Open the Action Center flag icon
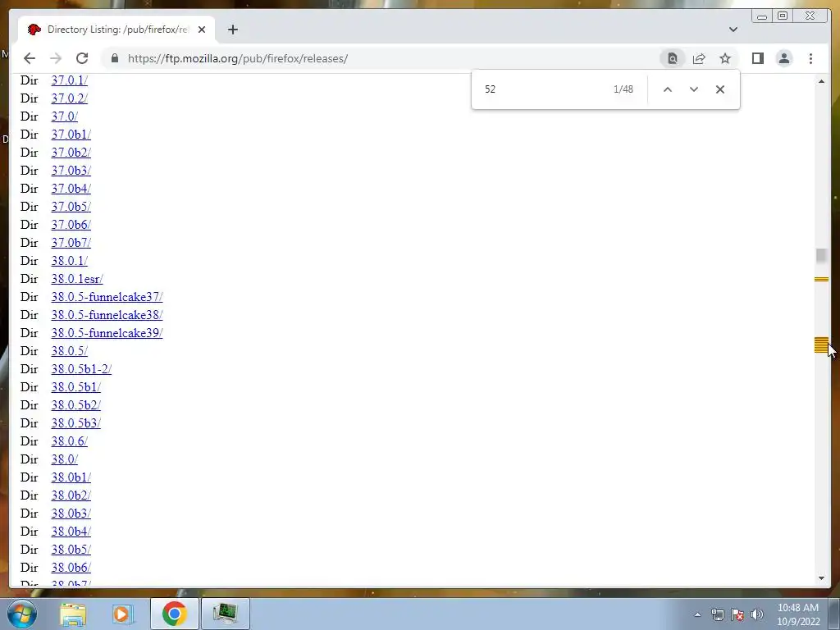This screenshot has width=840, height=630. coord(737,614)
